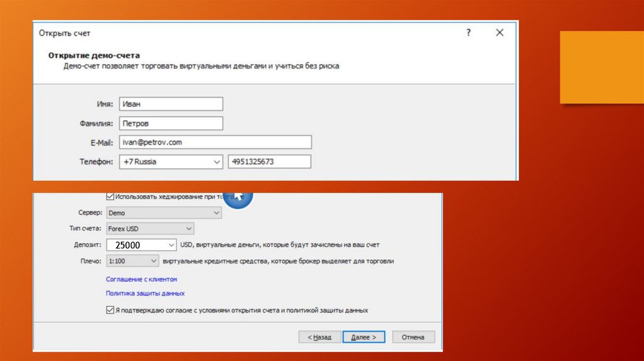Click the Фамилия field containing Петров
The height and width of the screenshot is (361, 644).
[171, 123]
